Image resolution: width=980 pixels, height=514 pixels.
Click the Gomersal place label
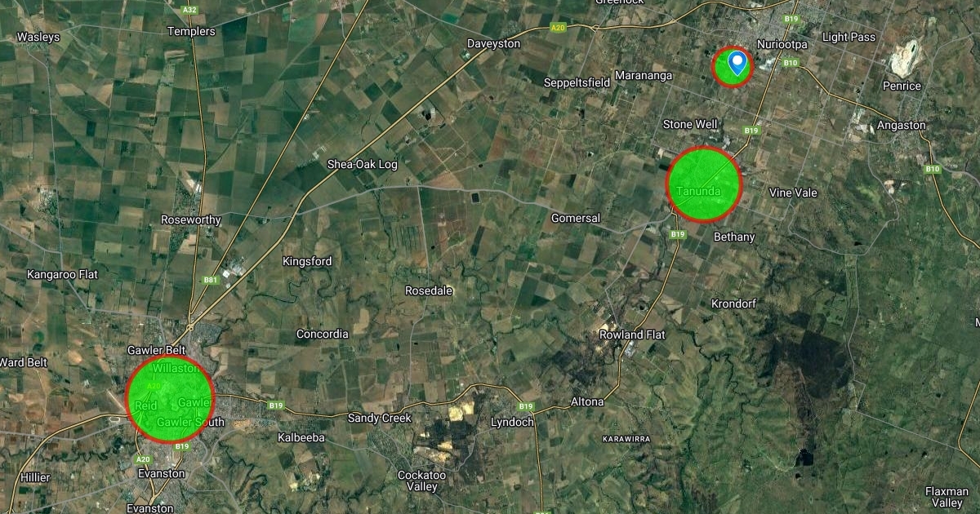click(x=576, y=218)
